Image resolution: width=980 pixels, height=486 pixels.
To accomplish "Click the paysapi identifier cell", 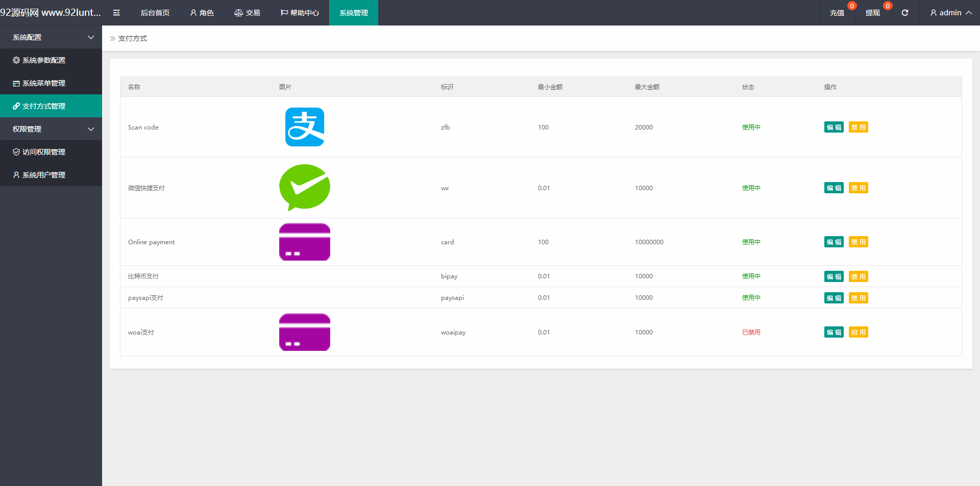I will point(453,298).
